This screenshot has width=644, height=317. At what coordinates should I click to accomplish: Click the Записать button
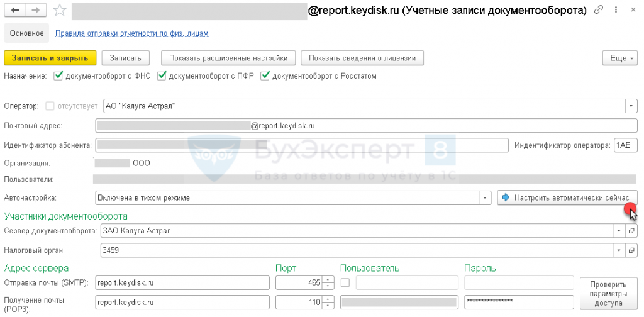125,58
